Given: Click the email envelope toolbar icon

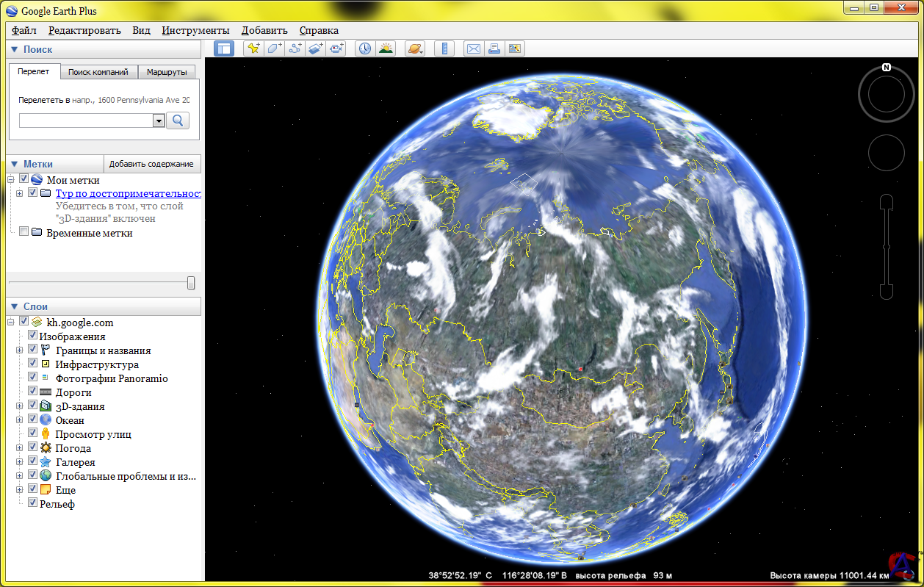Looking at the screenshot, I should [474, 48].
